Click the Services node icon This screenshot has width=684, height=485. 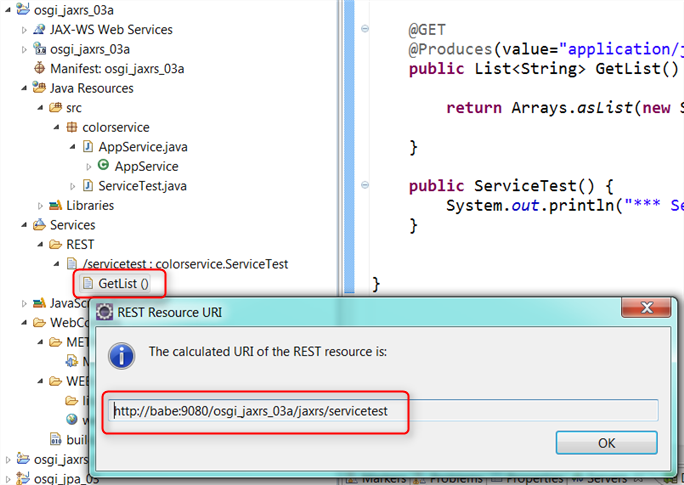[40, 225]
